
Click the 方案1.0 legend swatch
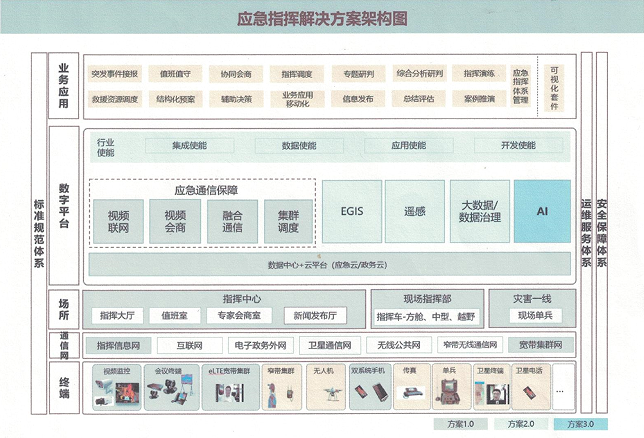[x=454, y=424]
